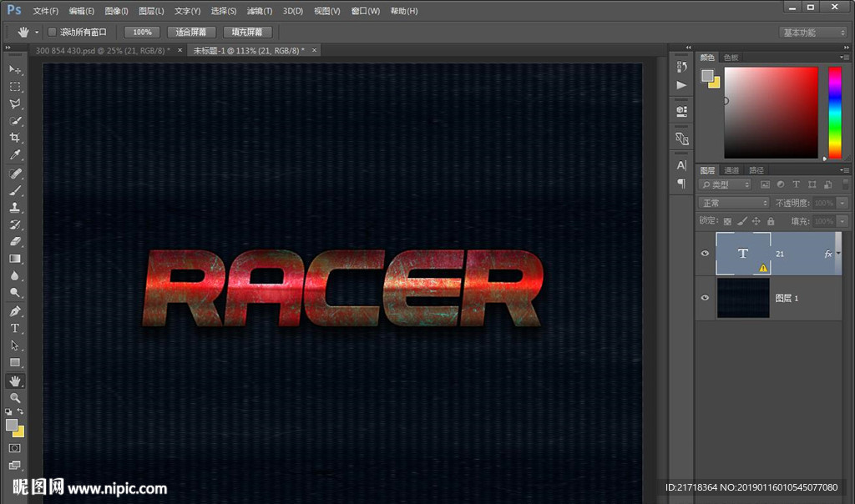This screenshot has height=504, width=855.
Task: Open the 正常 blend mode dropdown
Action: tap(734, 203)
